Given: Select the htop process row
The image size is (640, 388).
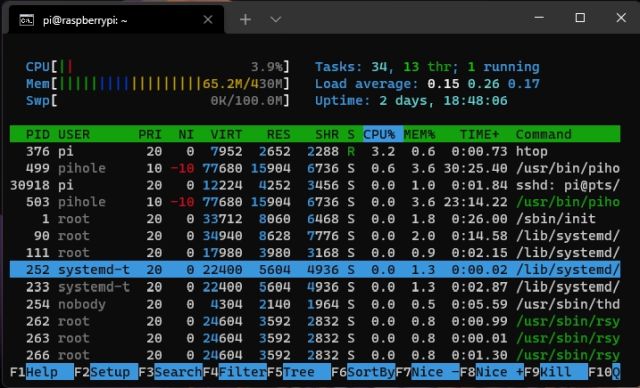Looking at the screenshot, I should pos(315,151).
